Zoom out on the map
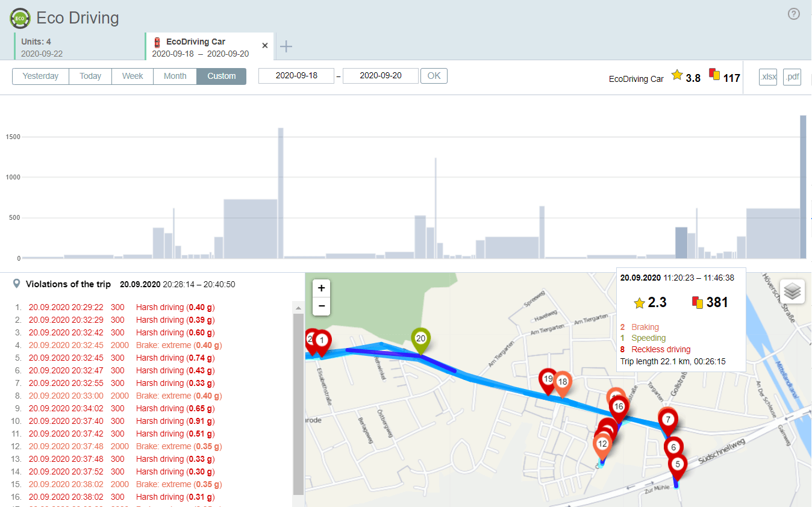Screen dimensions: 812x507 [322, 306]
